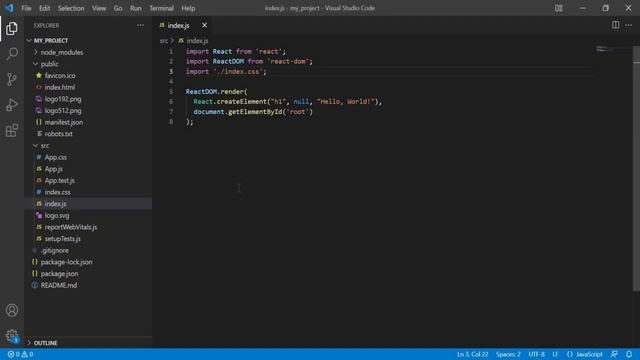The width and height of the screenshot is (640, 360).
Task: Open App.test.js file
Action: click(x=88, y=180)
